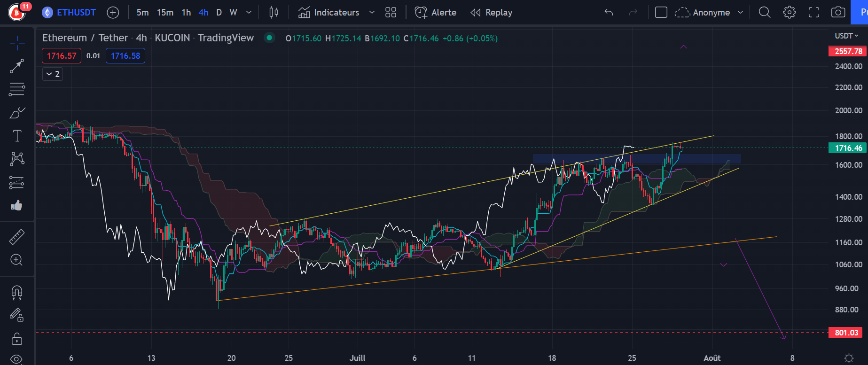This screenshot has height=365, width=868.
Task: Switch to the 1h timeframe
Action: click(186, 12)
